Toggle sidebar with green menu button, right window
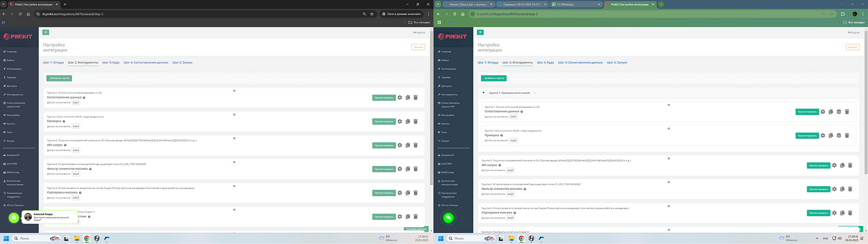Image resolution: width=868 pixels, height=244 pixels. pos(481,32)
